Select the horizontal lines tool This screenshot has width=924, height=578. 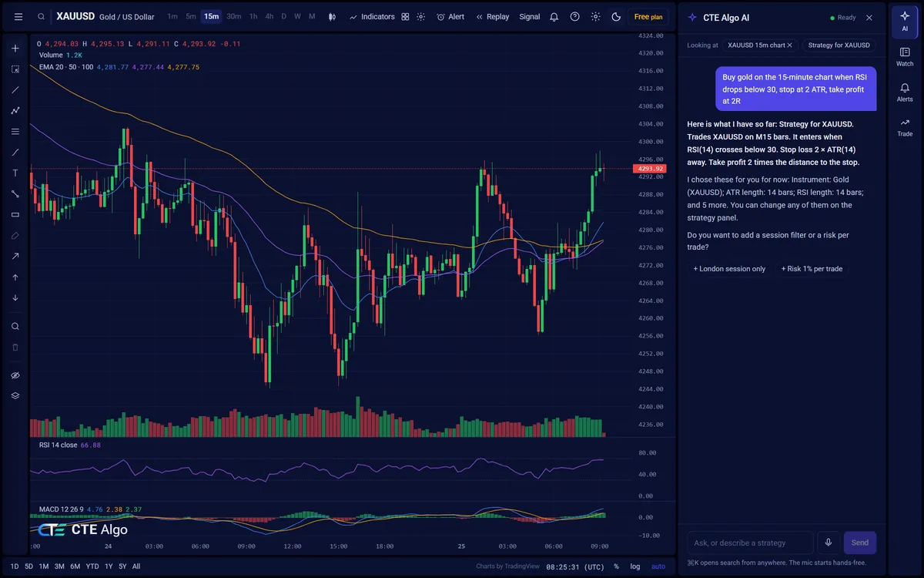coord(15,132)
